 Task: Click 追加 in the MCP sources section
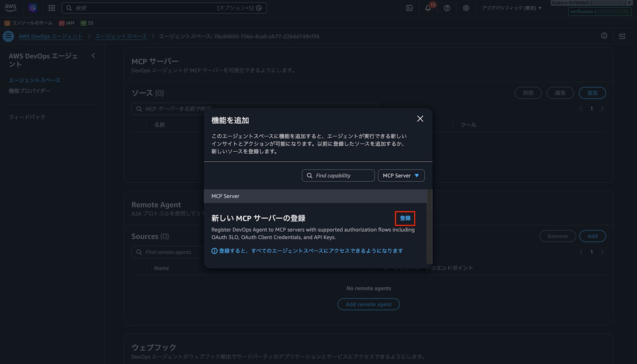pos(592,93)
